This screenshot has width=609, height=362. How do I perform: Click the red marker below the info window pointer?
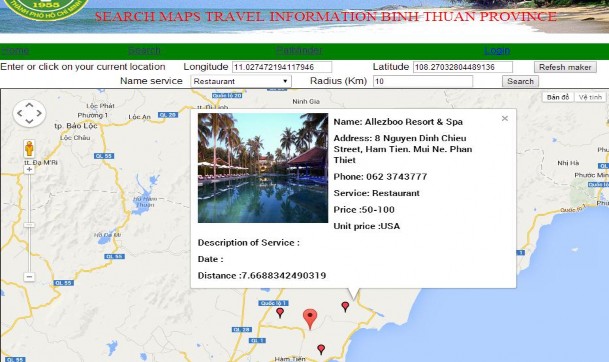pyautogui.click(x=345, y=306)
